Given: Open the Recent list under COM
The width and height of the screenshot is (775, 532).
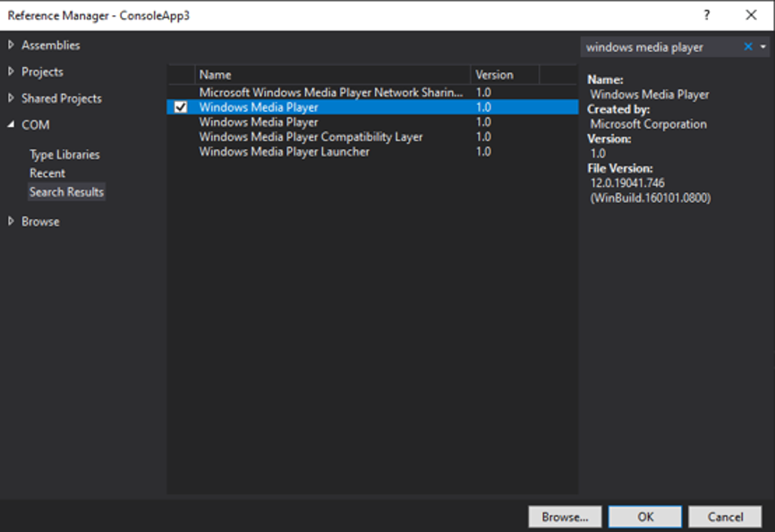Looking at the screenshot, I should point(47,173).
